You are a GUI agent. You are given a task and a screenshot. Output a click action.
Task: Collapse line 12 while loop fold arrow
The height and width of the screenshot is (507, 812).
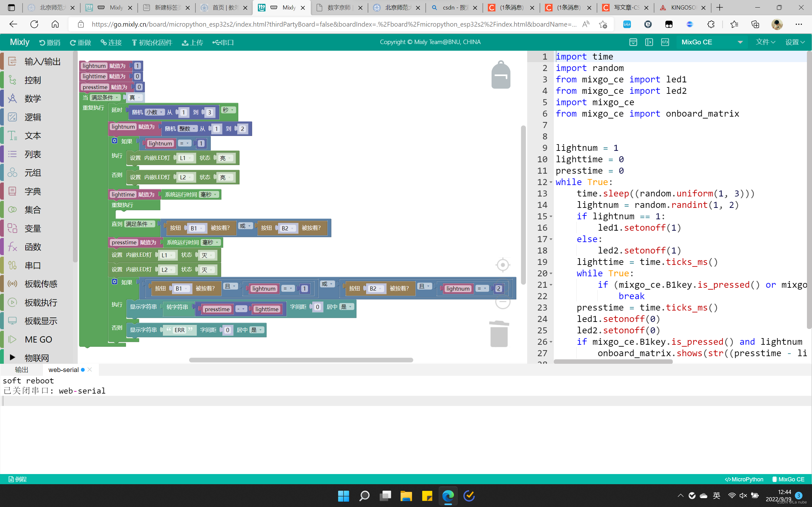pyautogui.click(x=551, y=183)
